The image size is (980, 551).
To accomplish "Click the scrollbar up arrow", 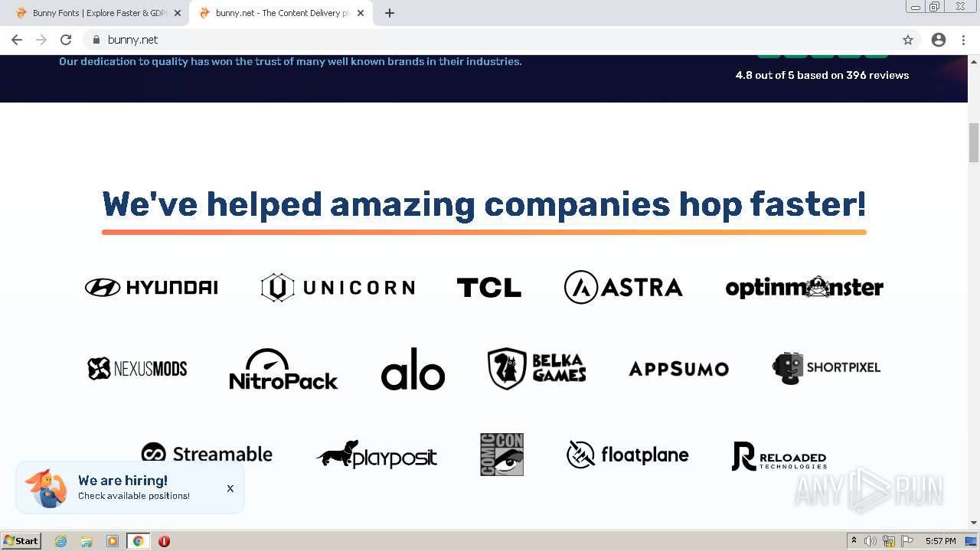I will [x=974, y=60].
